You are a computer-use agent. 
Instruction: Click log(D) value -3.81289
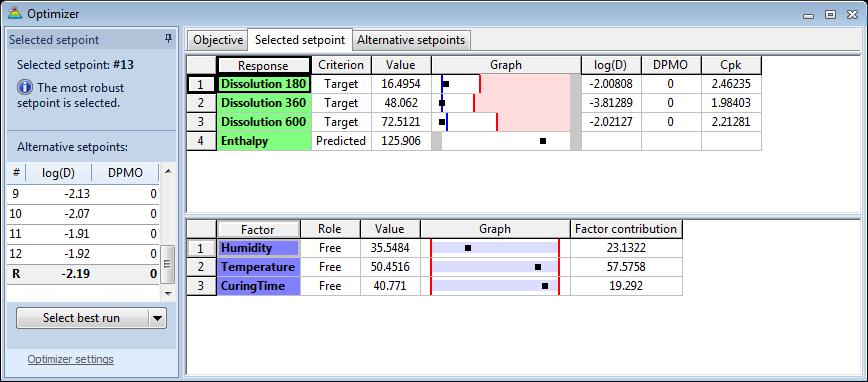(x=611, y=103)
